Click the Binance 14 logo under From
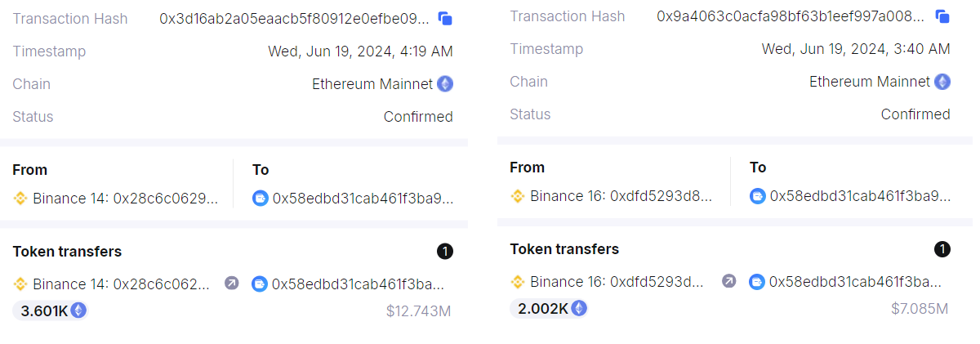This screenshot has width=980, height=344. (20, 199)
